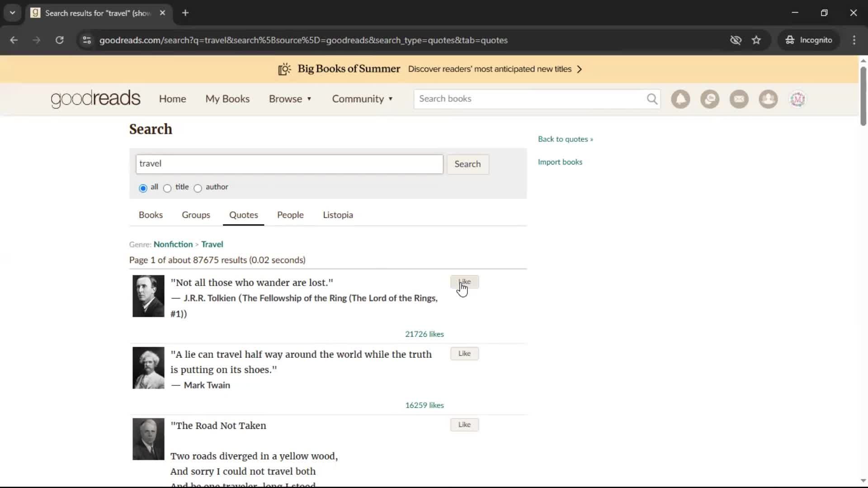Screen dimensions: 868x488
Task: Click Robert Frost portrait thumbnail
Action: tap(148, 439)
